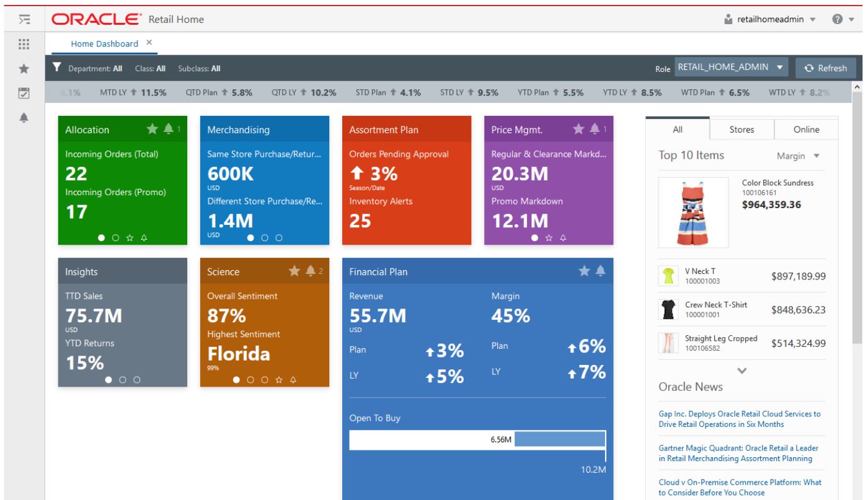
Task: Toggle the favorite star on Allocation tile
Action: (152, 130)
